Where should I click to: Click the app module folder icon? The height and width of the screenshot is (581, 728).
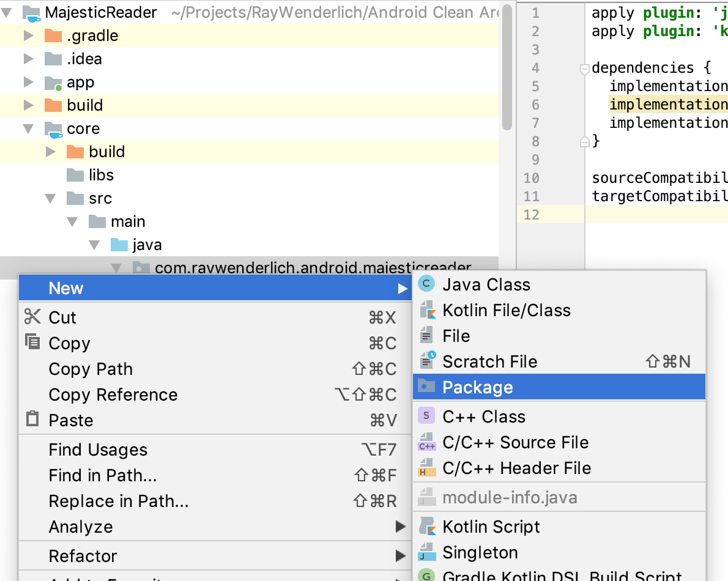[x=53, y=83]
